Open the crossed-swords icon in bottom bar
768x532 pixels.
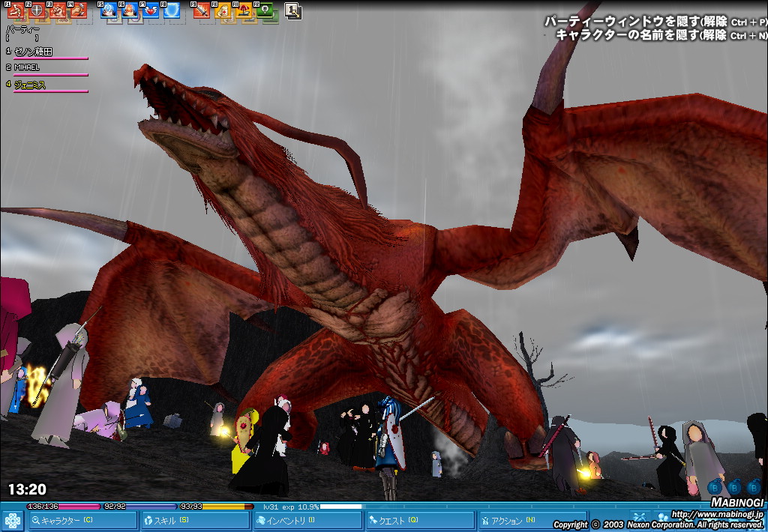click(x=639, y=517)
